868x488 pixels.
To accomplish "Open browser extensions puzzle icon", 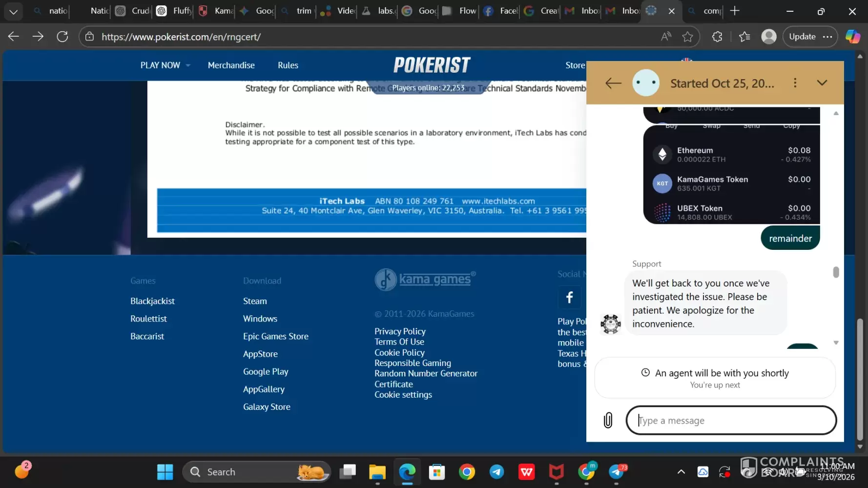I will click(x=717, y=37).
